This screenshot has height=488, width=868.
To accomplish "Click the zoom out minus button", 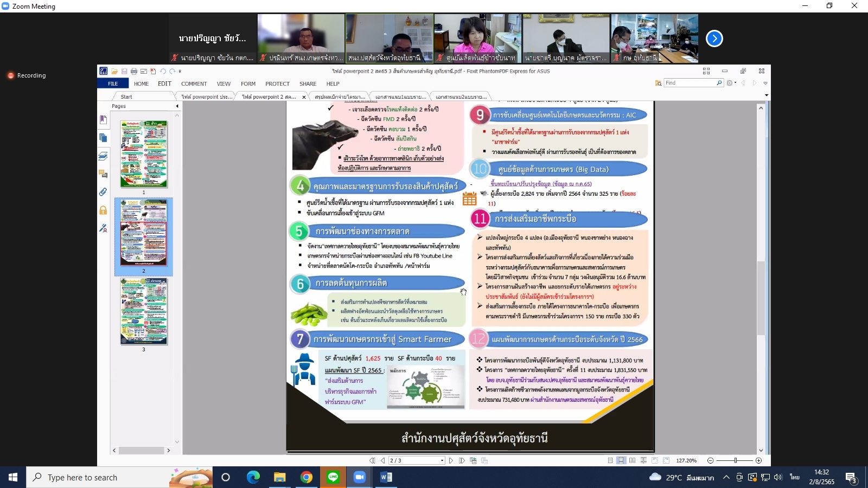I will coord(711,460).
